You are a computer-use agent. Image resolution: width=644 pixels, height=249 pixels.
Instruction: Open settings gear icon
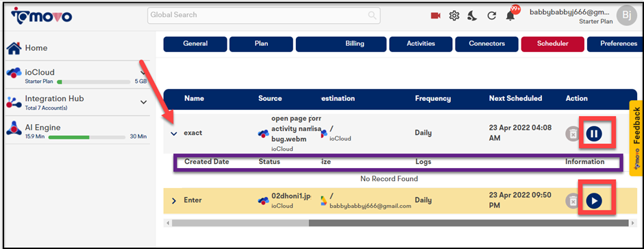tap(454, 16)
